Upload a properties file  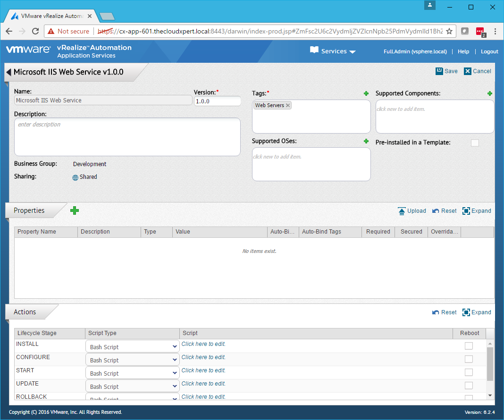coord(412,211)
